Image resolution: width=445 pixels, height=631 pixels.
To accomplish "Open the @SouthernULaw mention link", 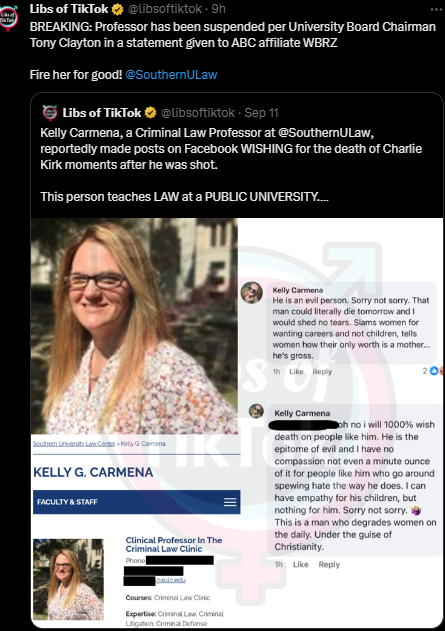I will (x=171, y=74).
